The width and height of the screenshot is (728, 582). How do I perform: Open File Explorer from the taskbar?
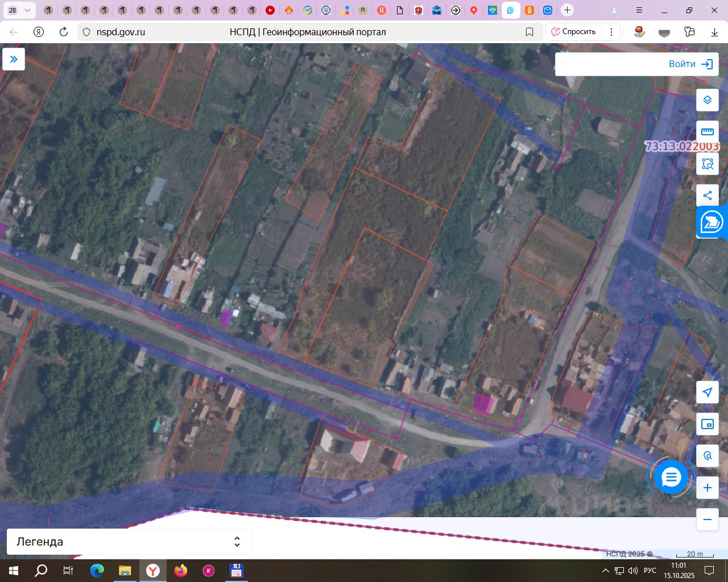click(x=125, y=571)
